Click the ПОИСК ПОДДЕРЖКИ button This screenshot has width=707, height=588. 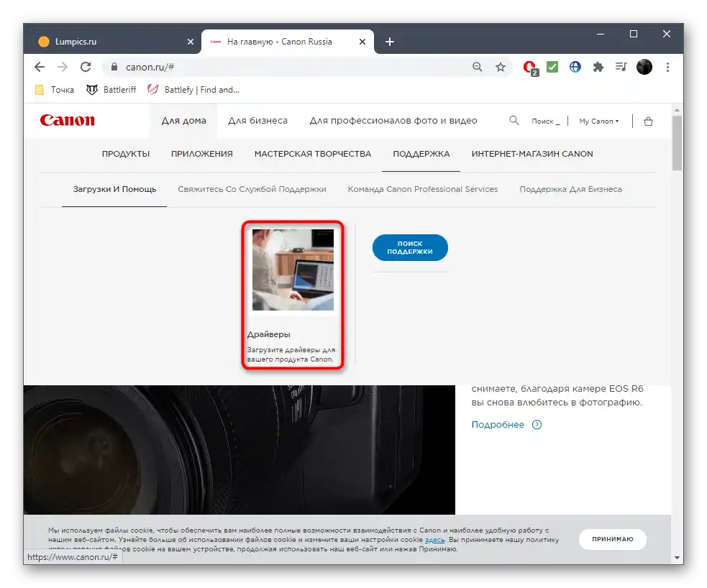point(410,247)
